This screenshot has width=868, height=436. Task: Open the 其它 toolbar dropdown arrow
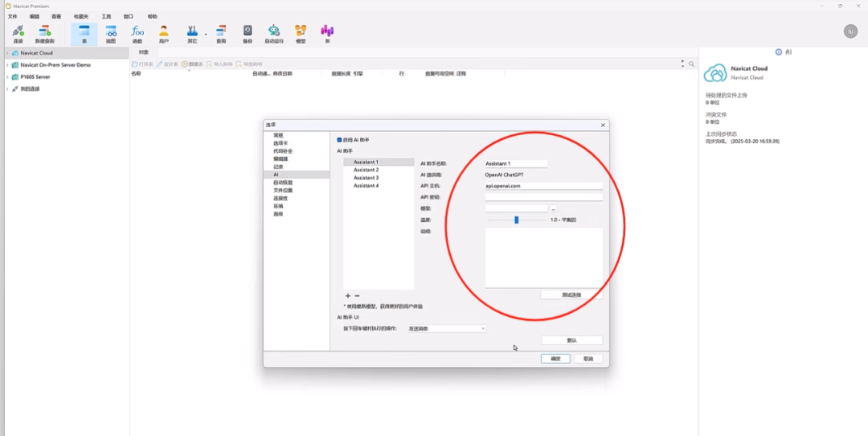tap(206, 35)
